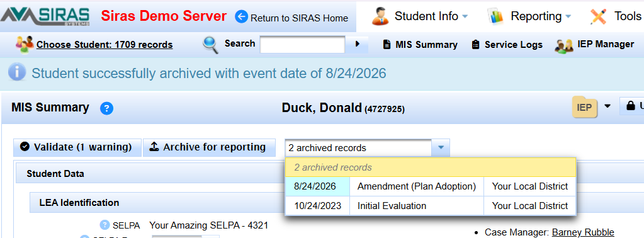Click the SELPA help question mark icon
This screenshot has height=238, width=644.
(105, 225)
